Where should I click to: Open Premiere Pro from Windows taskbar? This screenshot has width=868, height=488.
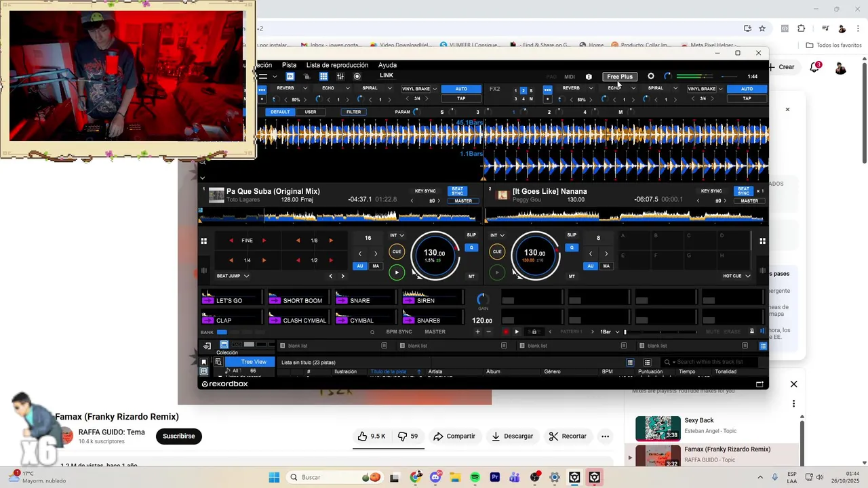pyautogui.click(x=495, y=478)
